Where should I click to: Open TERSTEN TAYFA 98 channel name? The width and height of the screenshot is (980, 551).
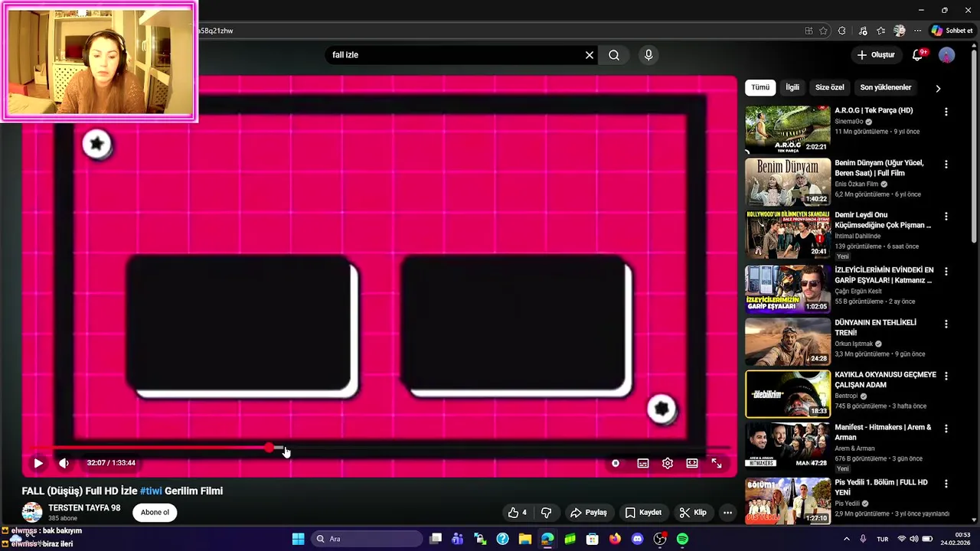pos(84,508)
